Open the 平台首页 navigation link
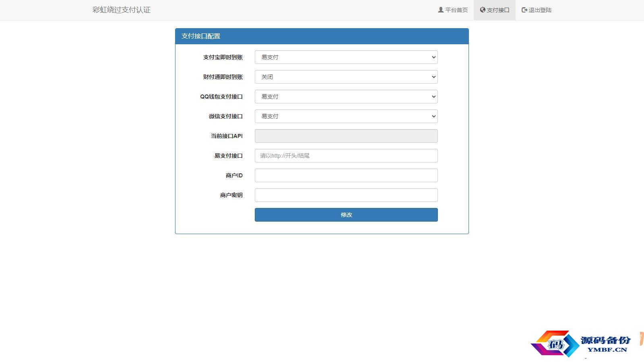The image size is (644, 362). (x=453, y=10)
